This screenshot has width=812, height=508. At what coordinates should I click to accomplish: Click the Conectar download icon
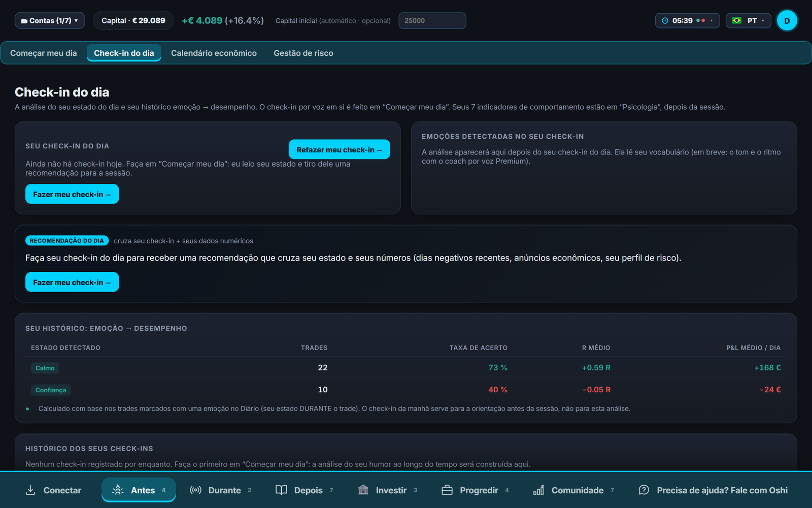click(x=30, y=490)
